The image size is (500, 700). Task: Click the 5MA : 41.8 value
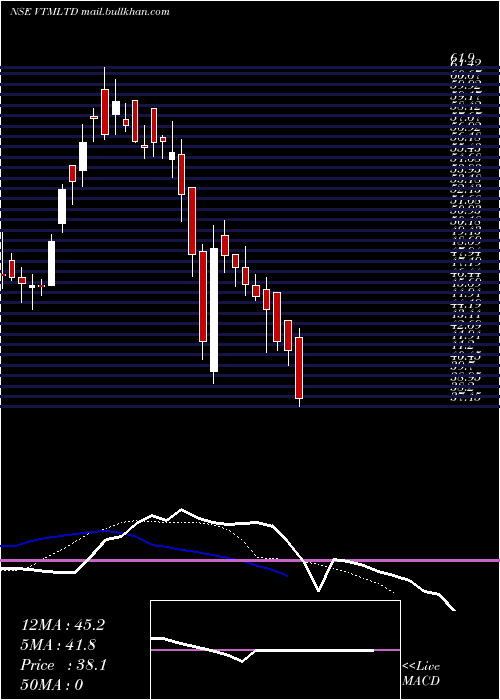[x=58, y=645]
